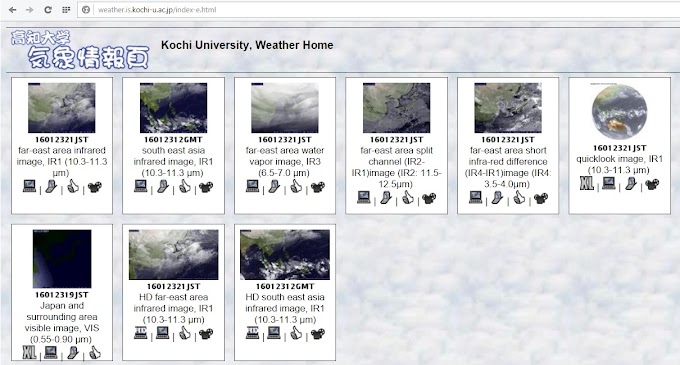This screenshot has width=680, height=365.
Task: Click XL icon under quicklook image
Action: point(587,183)
